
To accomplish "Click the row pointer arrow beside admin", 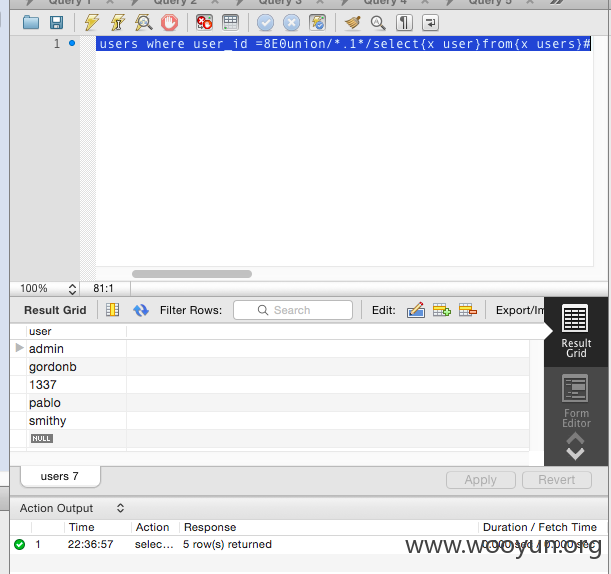I will click(x=19, y=348).
